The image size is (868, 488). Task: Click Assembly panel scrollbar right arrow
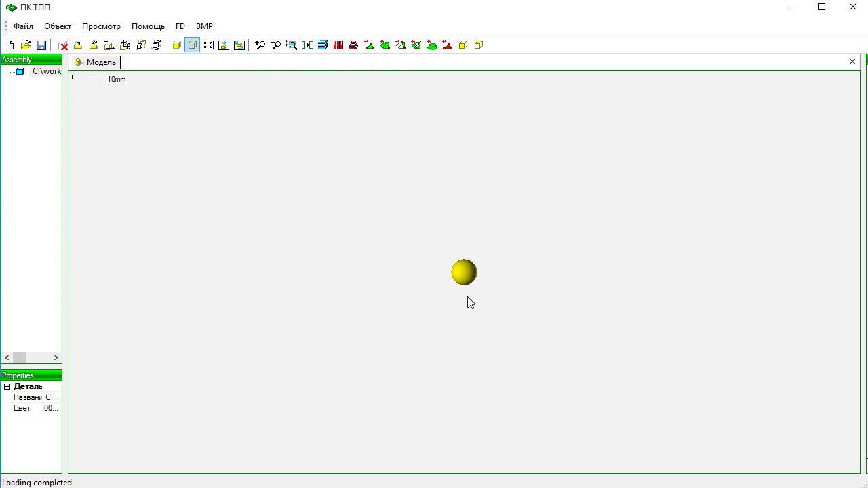click(56, 358)
